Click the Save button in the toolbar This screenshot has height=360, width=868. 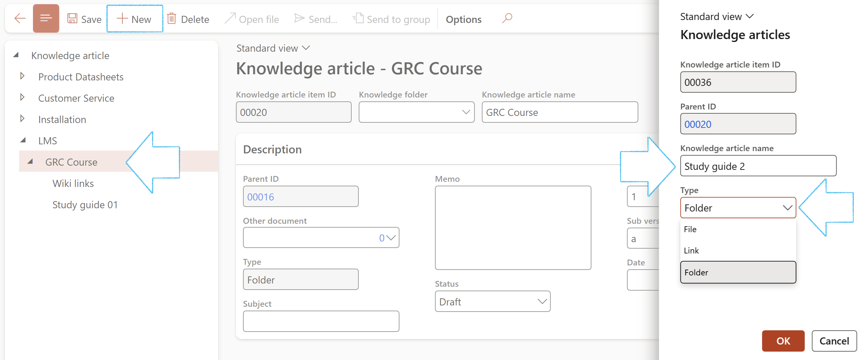point(84,19)
